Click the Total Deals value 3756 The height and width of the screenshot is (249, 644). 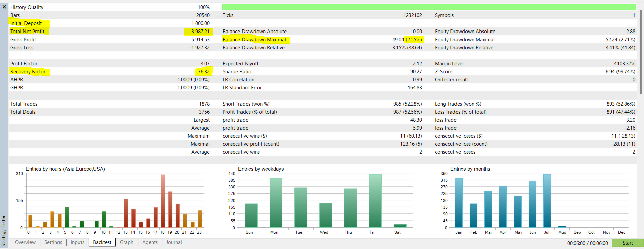pos(204,112)
